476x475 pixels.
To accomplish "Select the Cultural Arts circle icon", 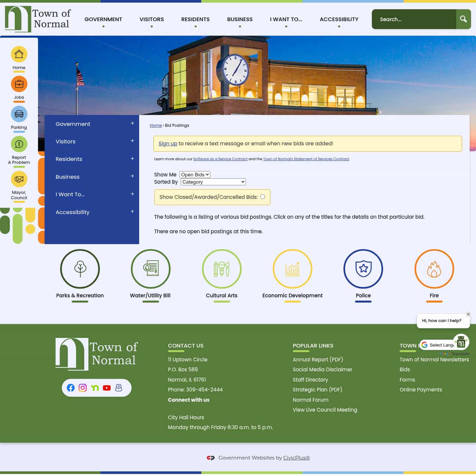I will (221, 269).
